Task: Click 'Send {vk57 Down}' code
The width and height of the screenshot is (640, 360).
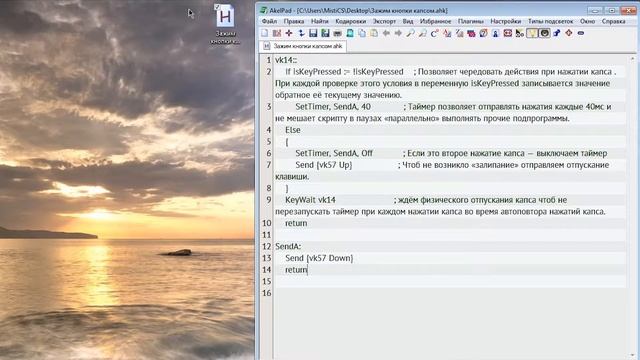Action: 319,258
